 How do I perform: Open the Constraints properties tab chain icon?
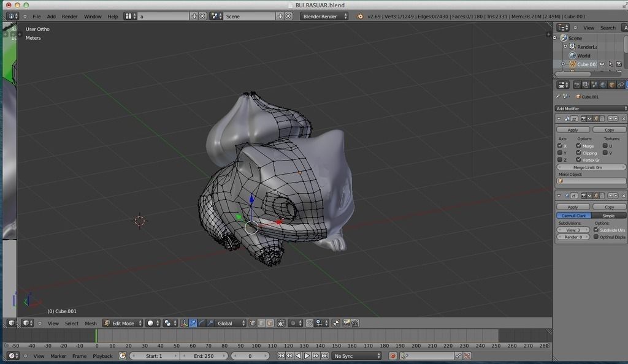click(x=621, y=85)
